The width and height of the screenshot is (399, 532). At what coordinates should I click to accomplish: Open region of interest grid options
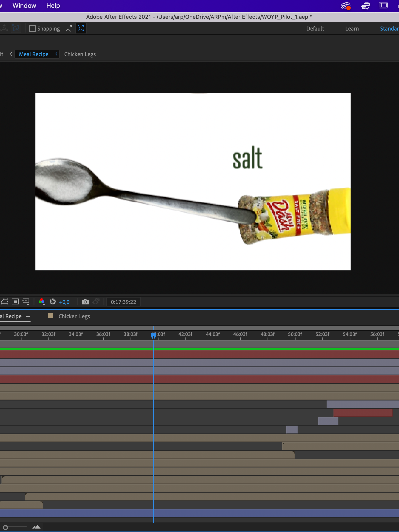26,302
